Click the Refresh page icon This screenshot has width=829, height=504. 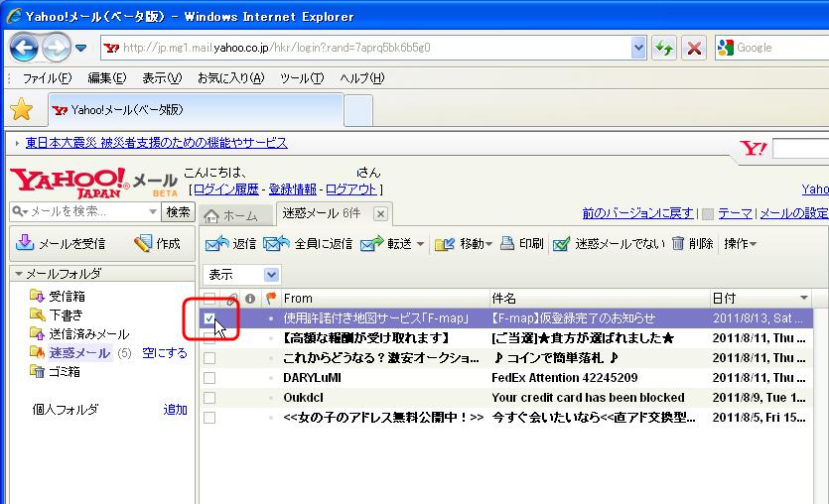(x=664, y=48)
